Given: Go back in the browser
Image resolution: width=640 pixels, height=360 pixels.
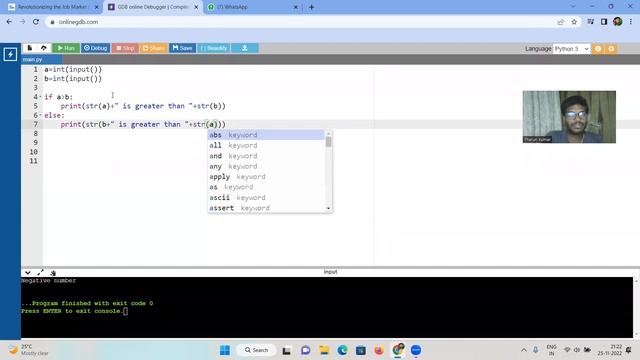Looking at the screenshot, I should point(9,22).
